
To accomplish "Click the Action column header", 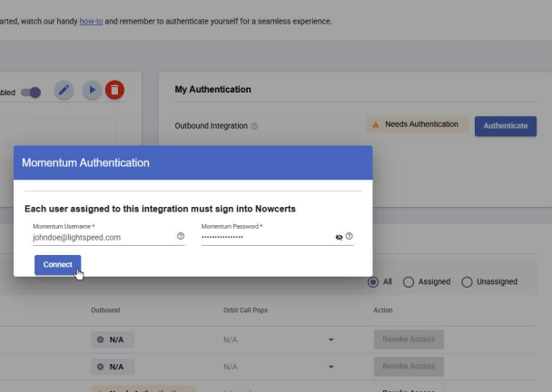I will [x=382, y=310].
